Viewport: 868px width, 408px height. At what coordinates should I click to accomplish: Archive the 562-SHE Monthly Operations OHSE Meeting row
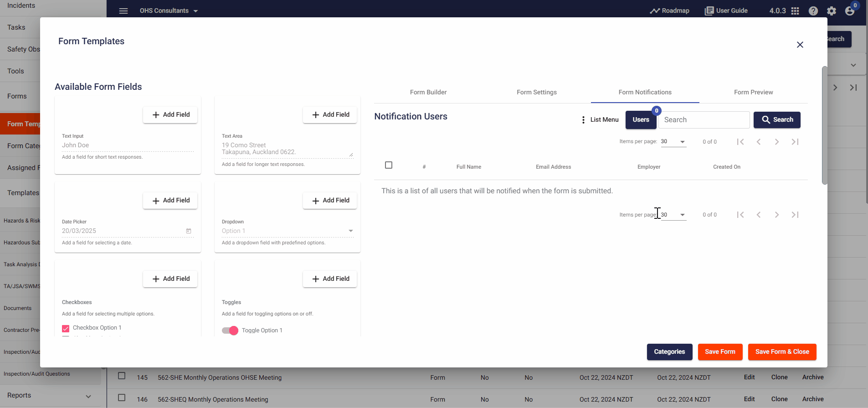pyautogui.click(x=813, y=377)
